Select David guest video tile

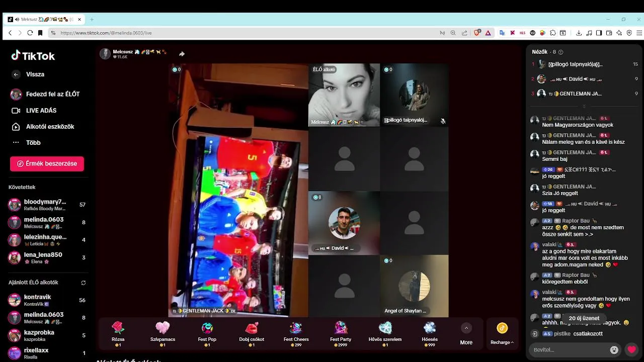pos(344,223)
